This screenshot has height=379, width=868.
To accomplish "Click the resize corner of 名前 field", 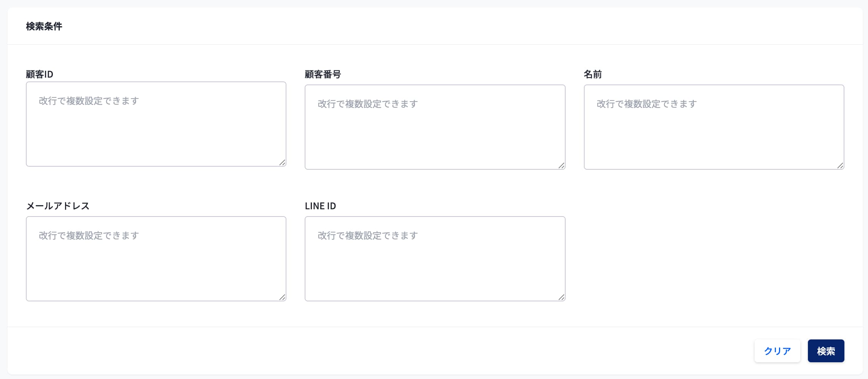I will [x=840, y=166].
